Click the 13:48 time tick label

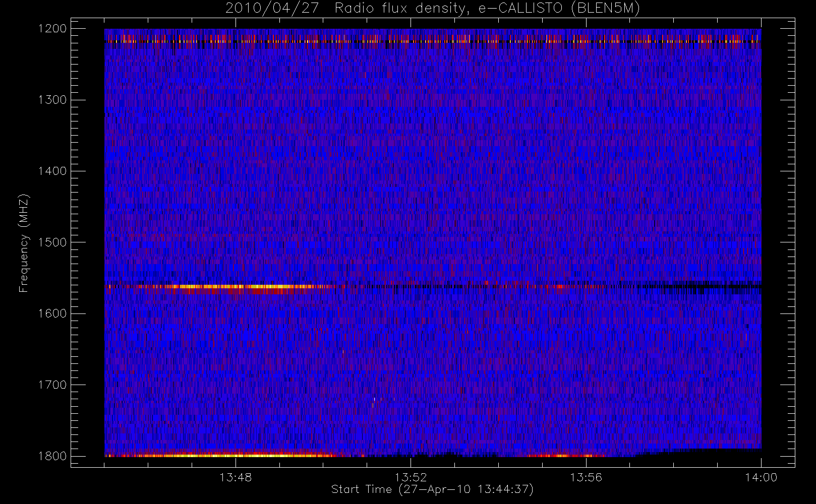(236, 477)
